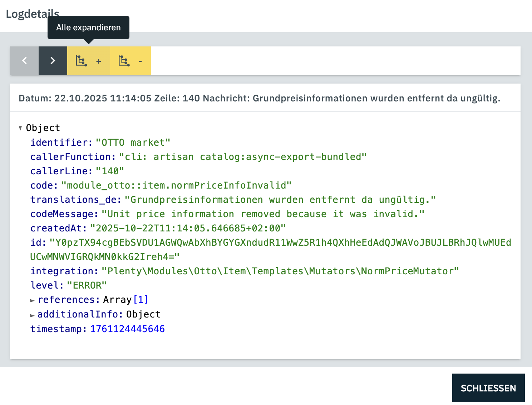Click the level value "ERROR"
532x405 pixels.
point(87,285)
